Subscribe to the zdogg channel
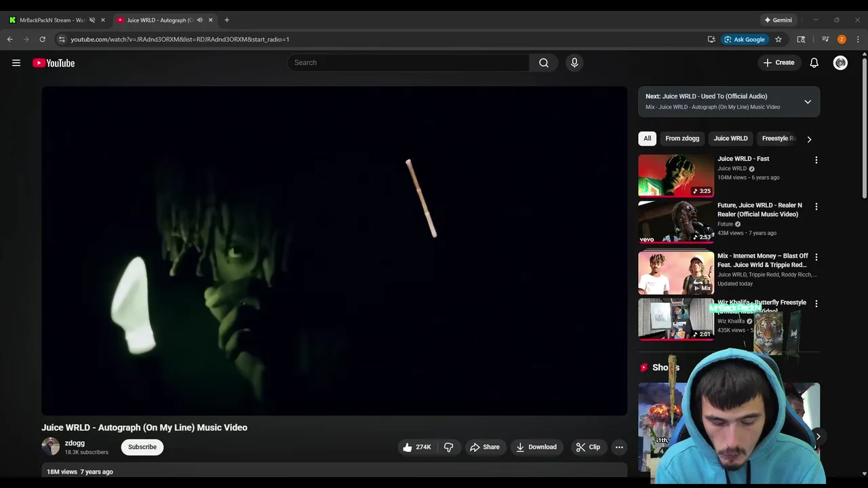Image resolution: width=868 pixels, height=488 pixels. 142,447
